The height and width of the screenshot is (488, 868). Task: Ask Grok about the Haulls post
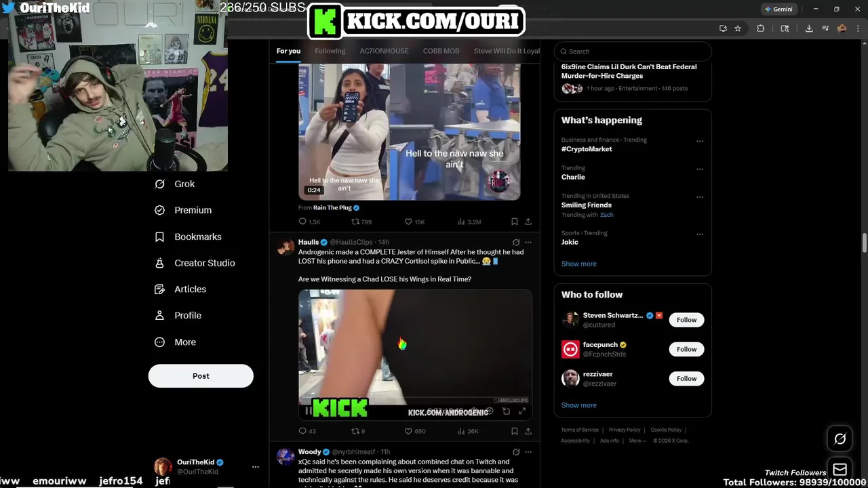coord(516,242)
